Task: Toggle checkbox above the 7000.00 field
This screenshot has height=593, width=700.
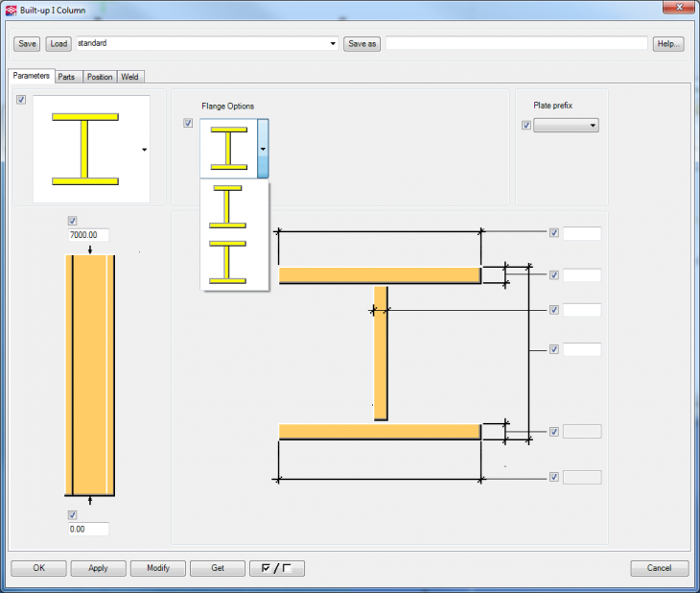Action: coord(73,221)
